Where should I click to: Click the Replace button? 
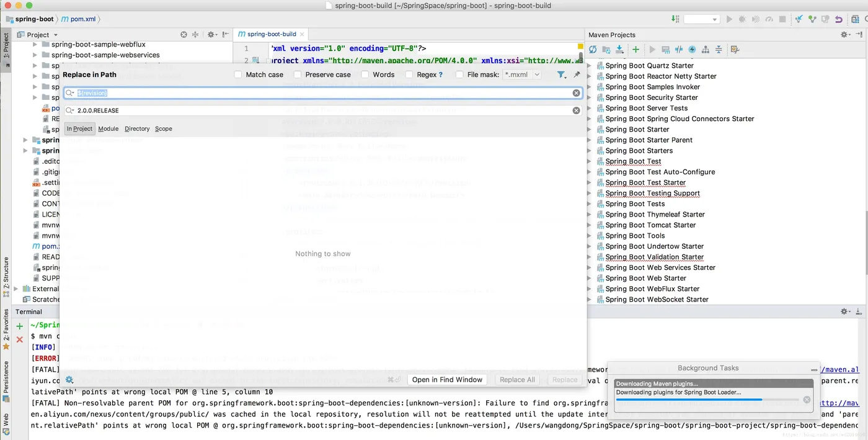[565, 379]
